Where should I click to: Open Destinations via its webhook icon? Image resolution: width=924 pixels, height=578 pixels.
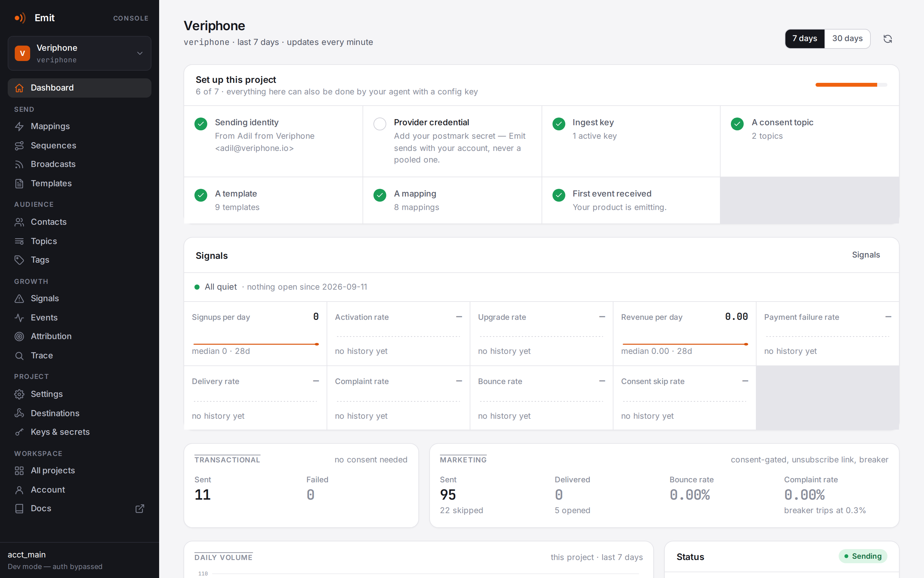pos(19,413)
